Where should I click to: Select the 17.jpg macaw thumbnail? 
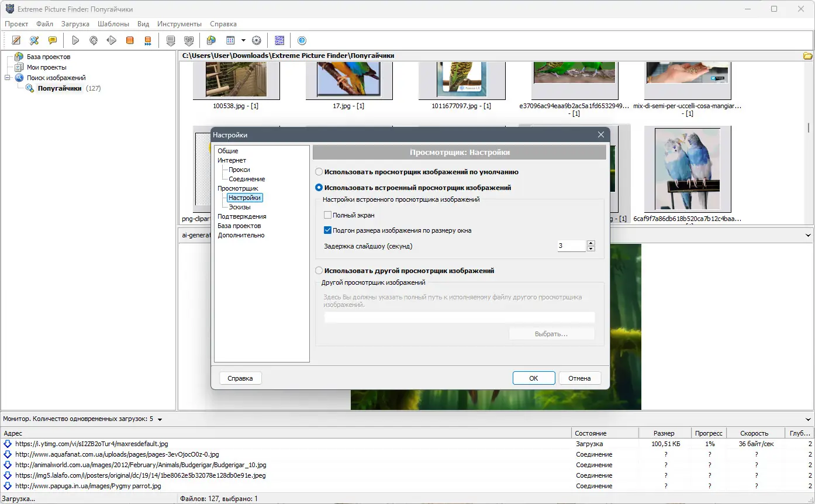pos(349,80)
